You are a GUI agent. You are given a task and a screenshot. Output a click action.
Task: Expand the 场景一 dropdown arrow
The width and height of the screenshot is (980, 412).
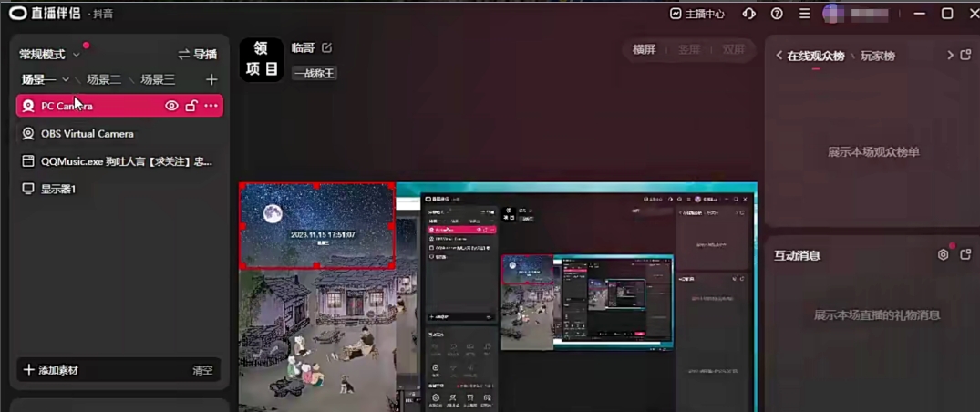coord(66,80)
